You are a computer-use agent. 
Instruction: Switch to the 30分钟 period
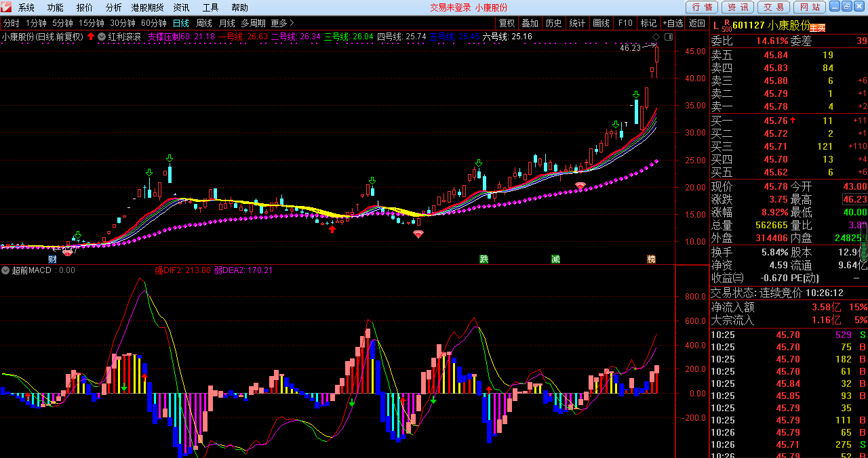click(123, 23)
